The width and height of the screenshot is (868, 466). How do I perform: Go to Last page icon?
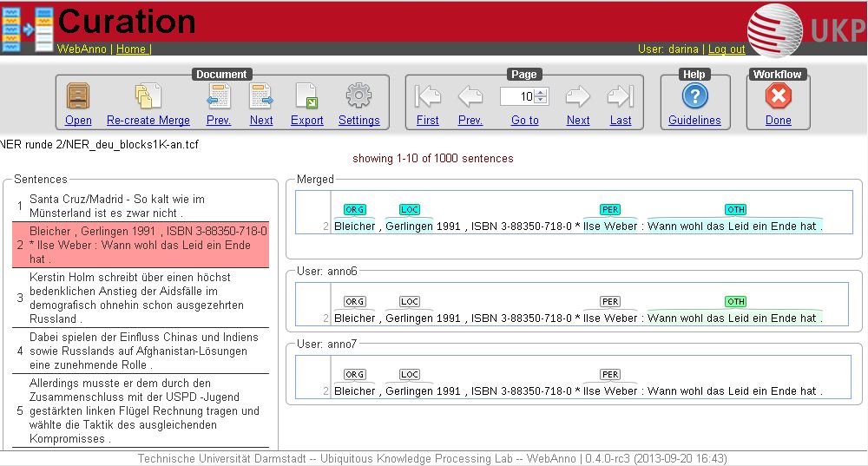pyautogui.click(x=620, y=96)
